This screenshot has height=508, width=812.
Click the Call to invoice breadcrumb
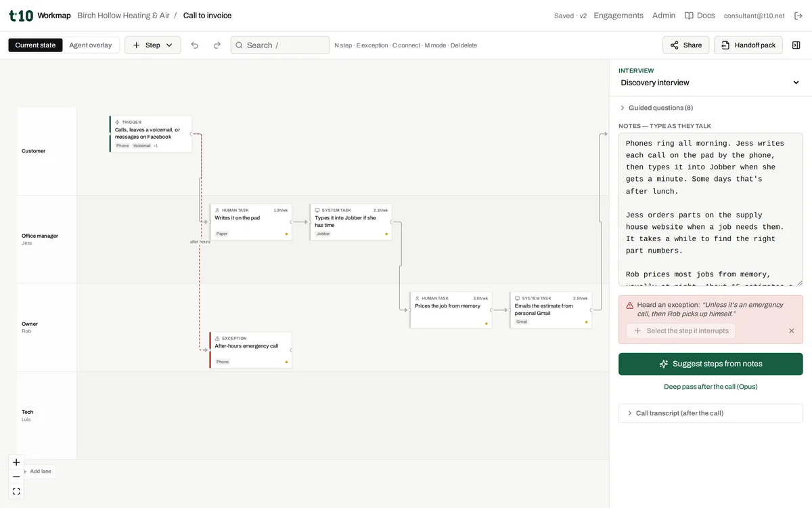[x=207, y=16]
